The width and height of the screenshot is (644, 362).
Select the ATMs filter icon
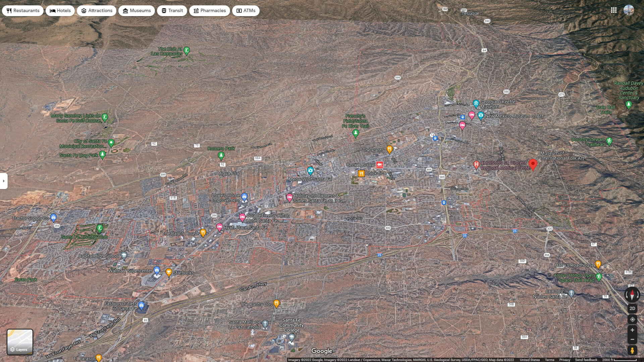click(x=239, y=10)
